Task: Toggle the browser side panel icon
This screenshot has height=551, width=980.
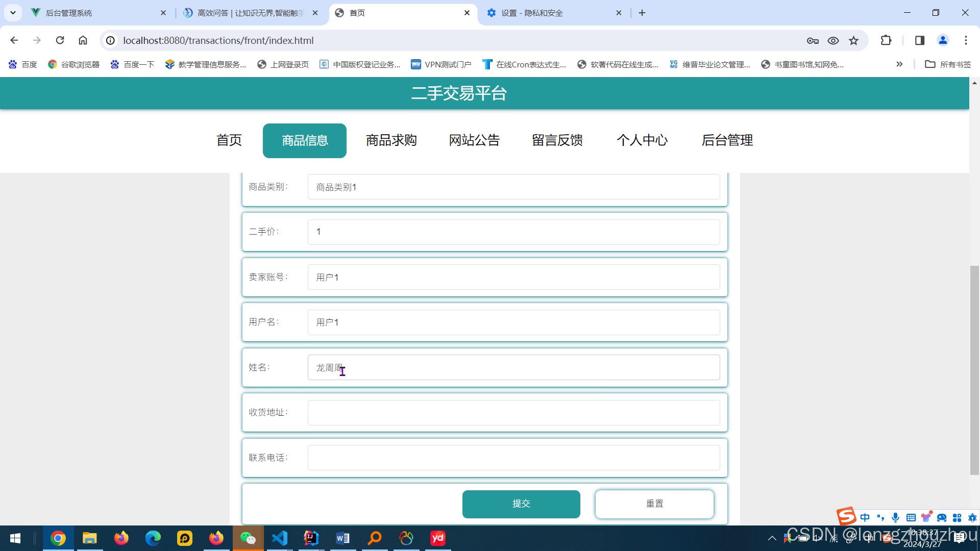Action: 920,40
